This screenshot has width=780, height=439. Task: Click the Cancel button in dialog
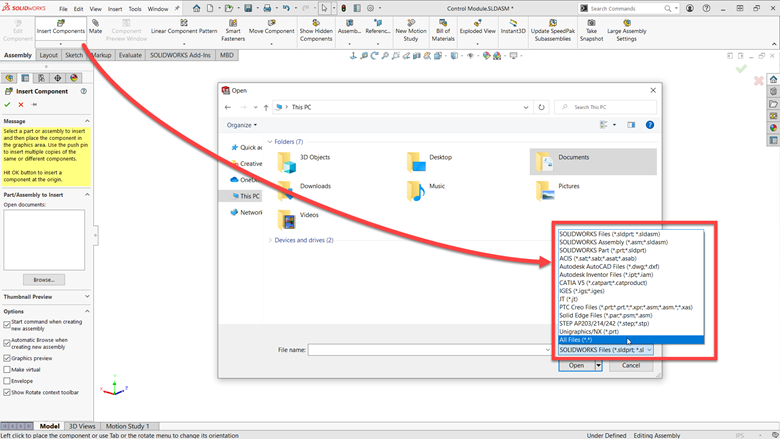coord(631,365)
